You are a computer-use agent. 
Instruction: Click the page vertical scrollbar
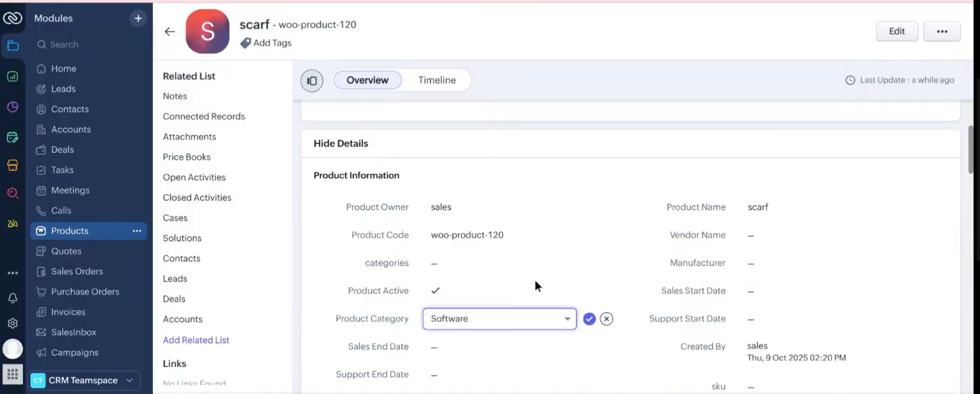coord(971,149)
